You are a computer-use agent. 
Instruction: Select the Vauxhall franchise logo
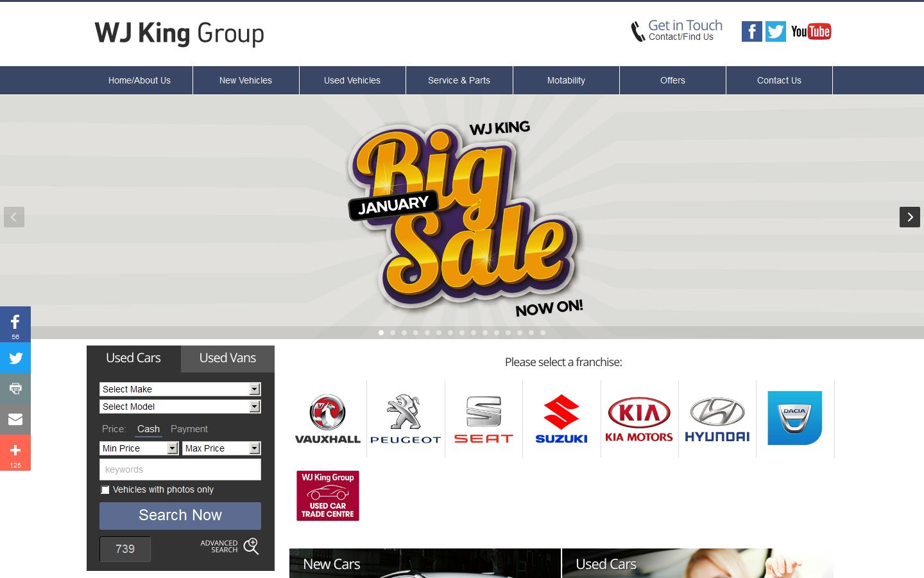[327, 417]
